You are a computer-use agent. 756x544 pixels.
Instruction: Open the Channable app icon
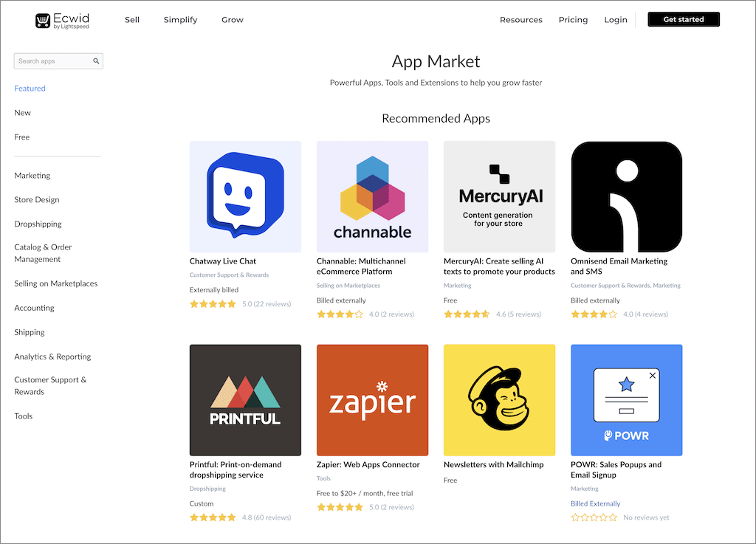372,197
